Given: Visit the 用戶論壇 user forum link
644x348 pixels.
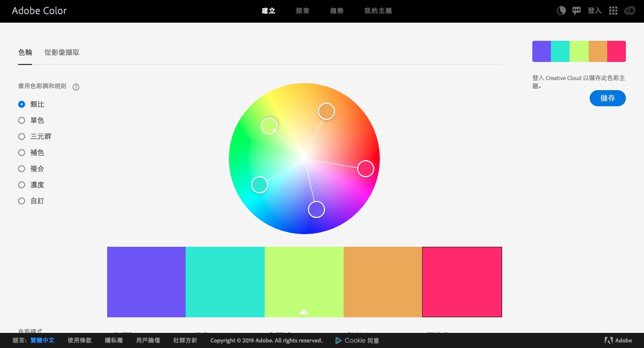Looking at the screenshot, I should (x=148, y=340).
